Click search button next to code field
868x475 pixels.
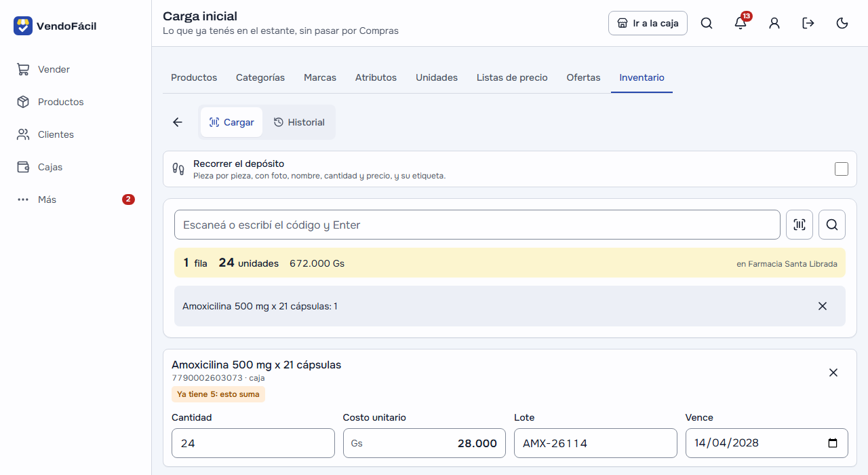pyautogui.click(x=832, y=225)
